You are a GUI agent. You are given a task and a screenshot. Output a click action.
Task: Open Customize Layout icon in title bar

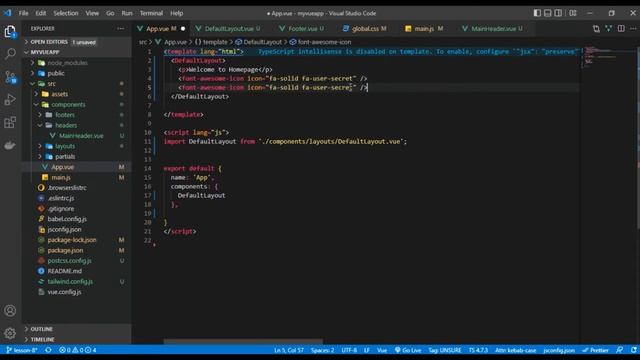573,13
